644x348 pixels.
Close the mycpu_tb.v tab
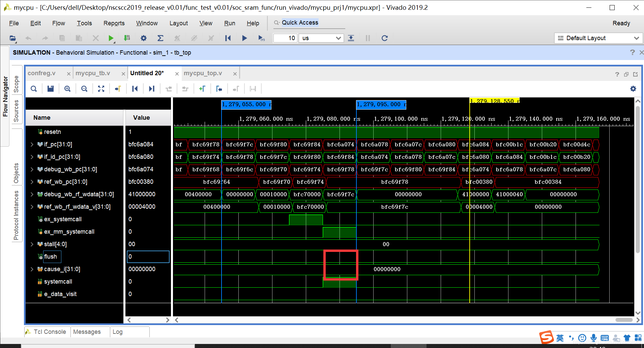[x=123, y=74]
